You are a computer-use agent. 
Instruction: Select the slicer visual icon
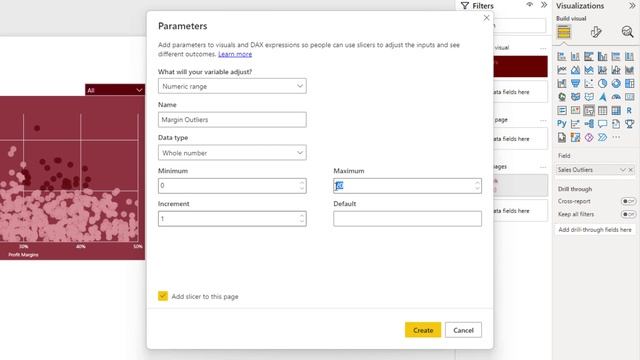(x=589, y=110)
